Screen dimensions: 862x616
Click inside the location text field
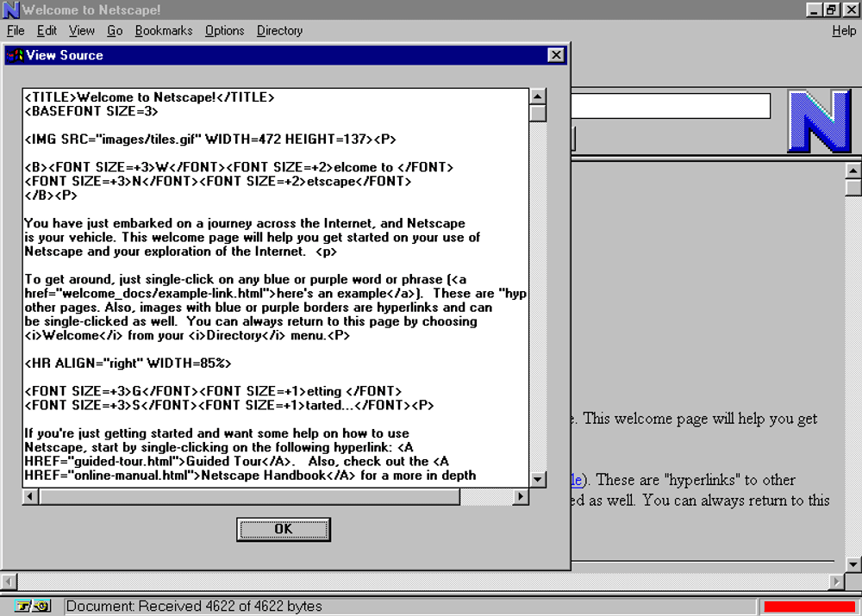[x=671, y=106]
